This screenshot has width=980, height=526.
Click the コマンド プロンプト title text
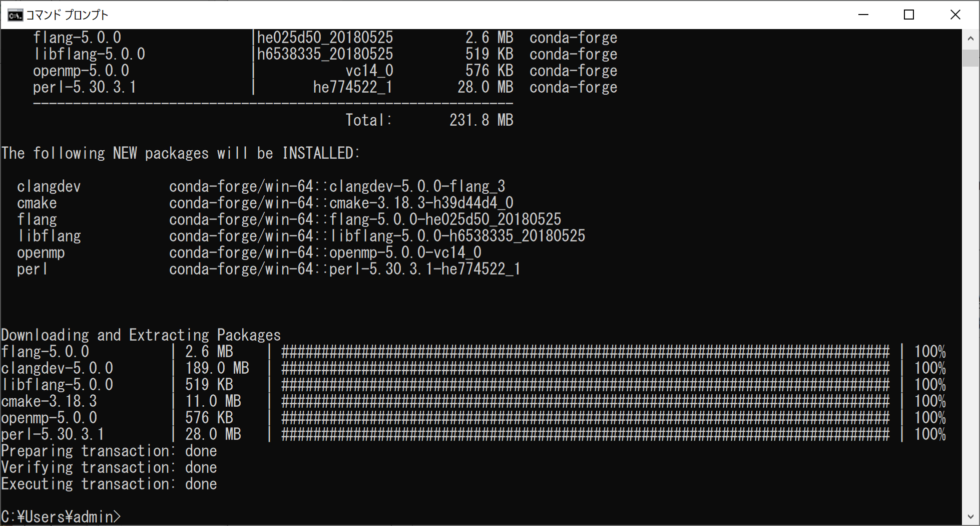(x=67, y=15)
